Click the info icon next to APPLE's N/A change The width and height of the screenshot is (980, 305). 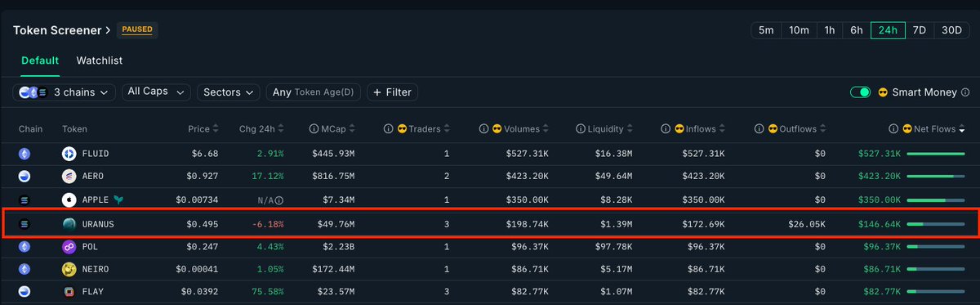[279, 200]
